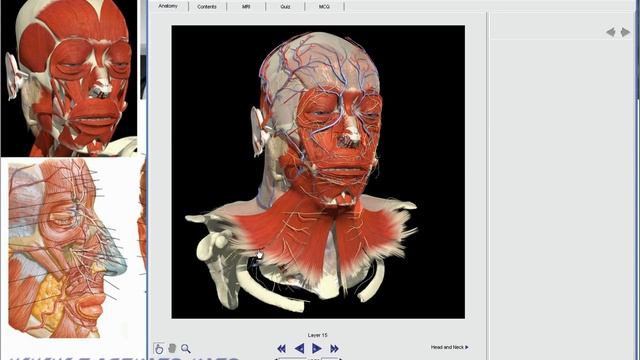The height and width of the screenshot is (360, 640).
Task: Step forward one layer with right arrow
Action: coord(316,349)
